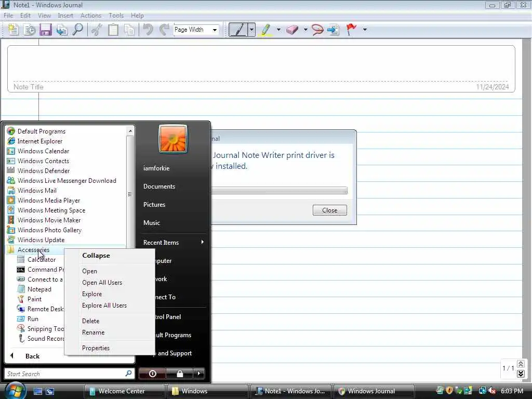Open the Highlighter options dropdown arrow

coord(278,30)
